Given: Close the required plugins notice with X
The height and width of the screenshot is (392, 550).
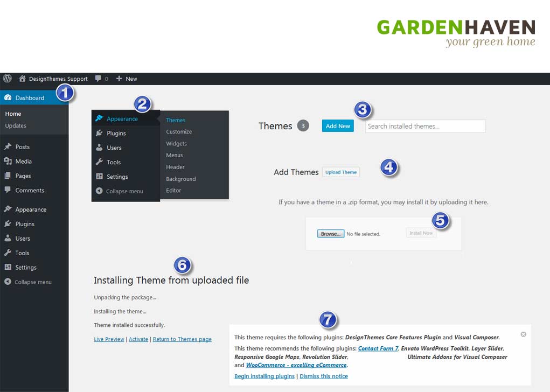Looking at the screenshot, I should pos(524,334).
